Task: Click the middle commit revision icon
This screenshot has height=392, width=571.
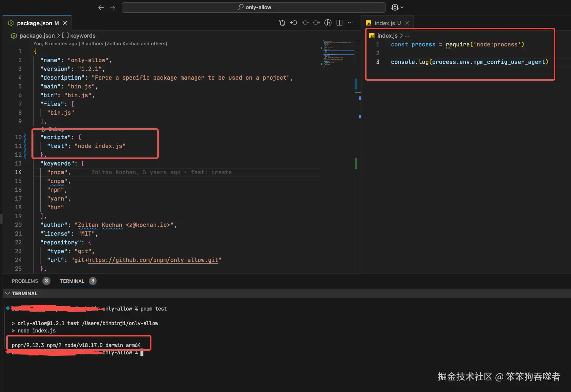Action: pyautogui.click(x=305, y=23)
